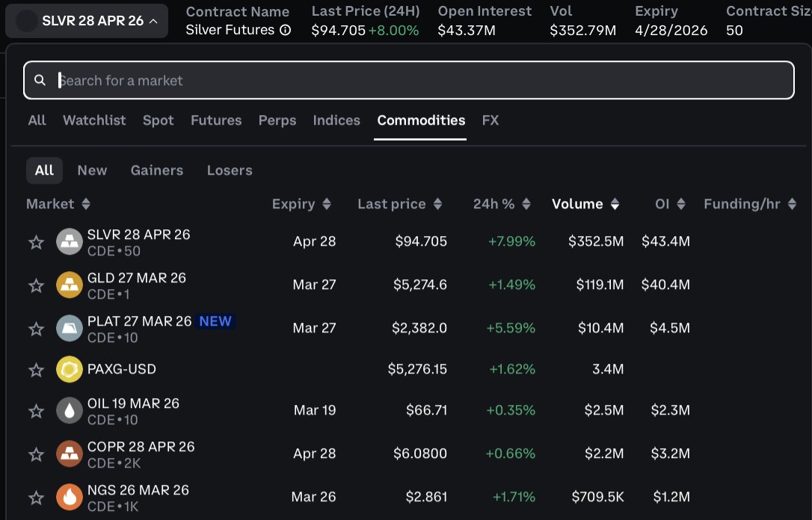Click the PLAT platinum market icon
Image resolution: width=812 pixels, height=520 pixels.
point(70,327)
